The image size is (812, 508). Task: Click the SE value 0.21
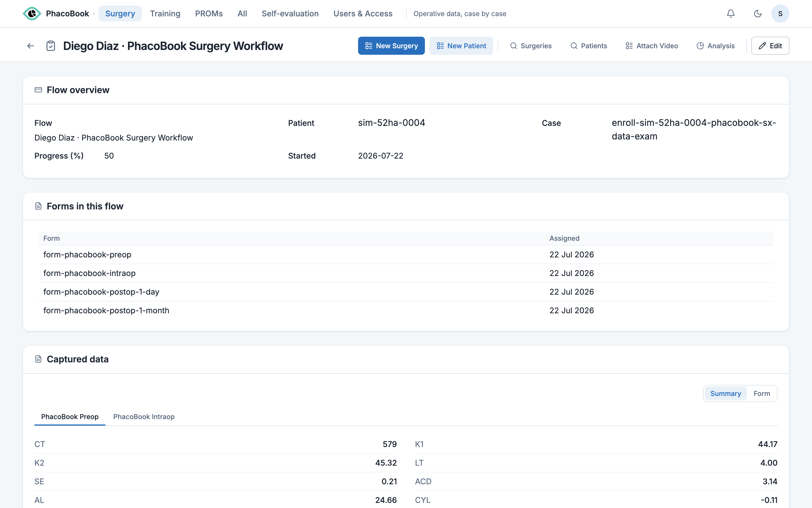coord(389,481)
